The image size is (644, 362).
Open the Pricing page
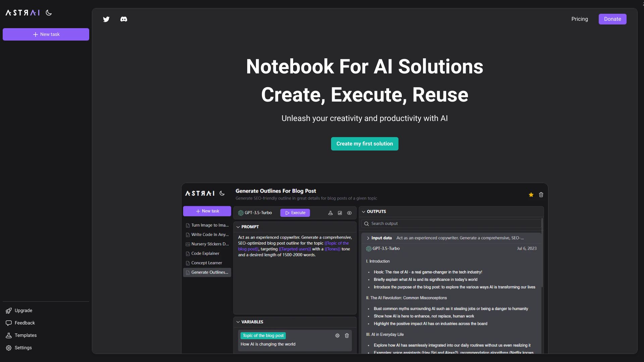(580, 19)
